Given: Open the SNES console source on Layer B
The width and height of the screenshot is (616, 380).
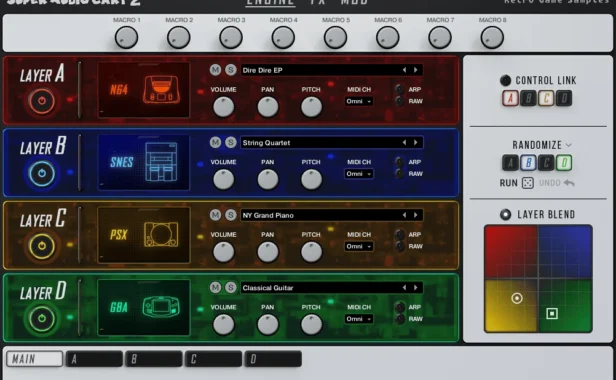Looking at the screenshot, I should 144,162.
